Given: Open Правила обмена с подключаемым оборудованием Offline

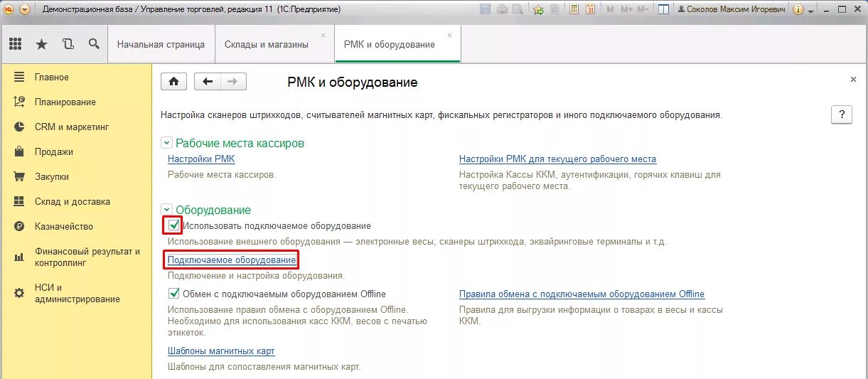Looking at the screenshot, I should pos(582,294).
